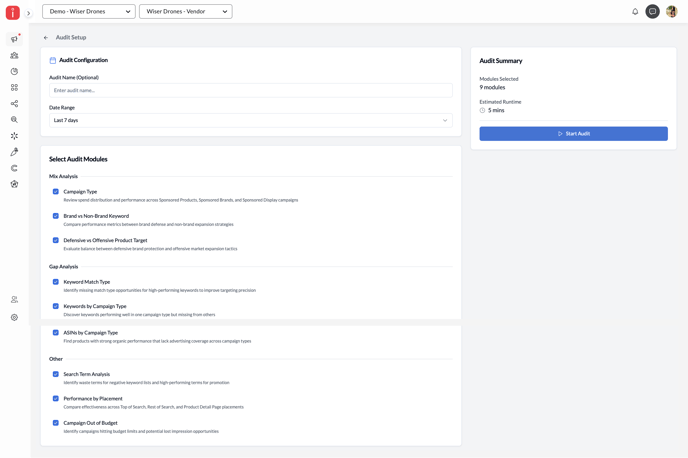Click the share nodes sidebar icon
Screen dimensions: 688x458
pyautogui.click(x=14, y=104)
